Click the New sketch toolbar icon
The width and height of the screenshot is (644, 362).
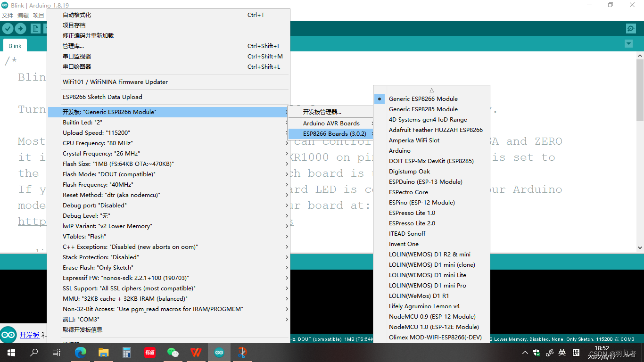click(x=36, y=29)
